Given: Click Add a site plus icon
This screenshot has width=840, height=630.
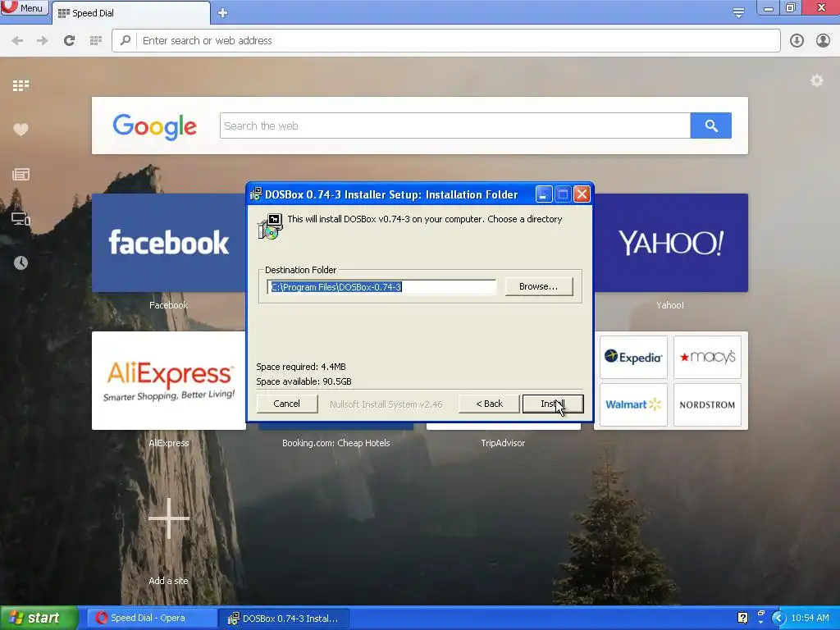Looking at the screenshot, I should [169, 518].
